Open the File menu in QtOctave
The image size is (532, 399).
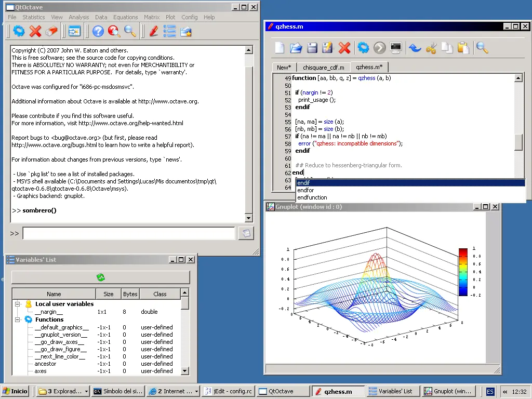(x=12, y=17)
